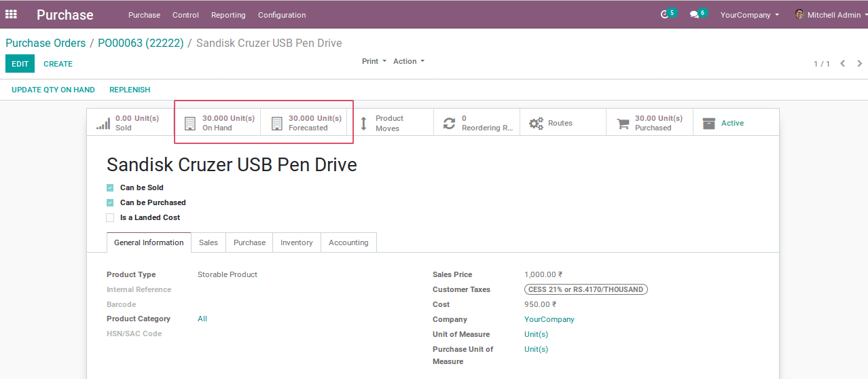
Task: Go back to PO00063 (22222) breadcrumb
Action: (141, 43)
